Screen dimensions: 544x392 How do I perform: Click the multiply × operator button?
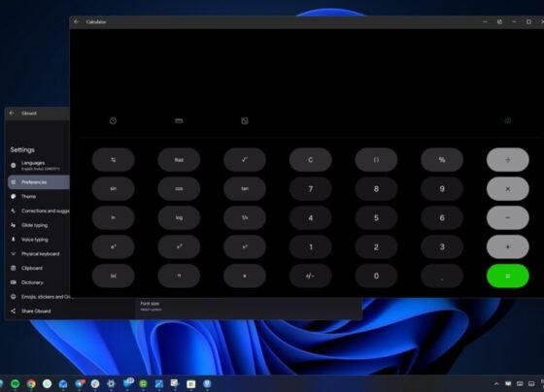pos(507,189)
